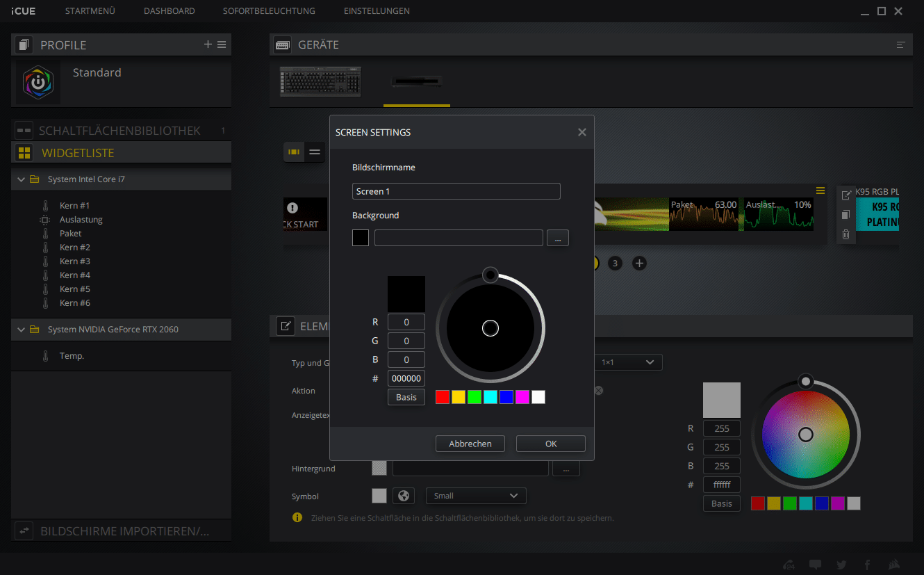
Task: Select the globe symbol icon button
Action: (x=403, y=496)
